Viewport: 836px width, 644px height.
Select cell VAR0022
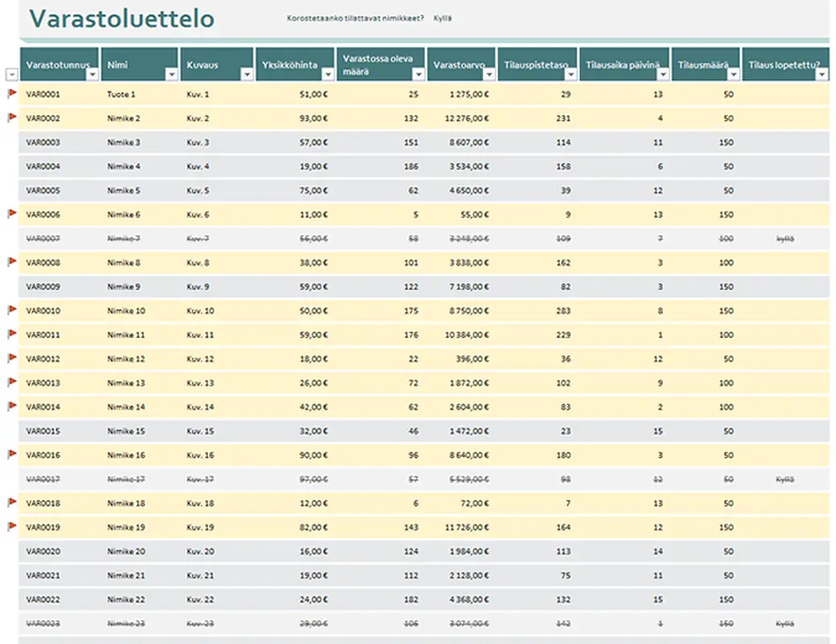(x=43, y=599)
